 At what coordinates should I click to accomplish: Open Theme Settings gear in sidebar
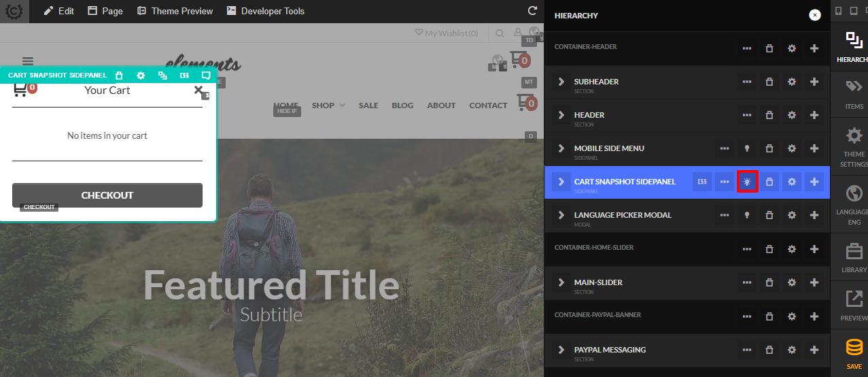[x=854, y=146]
